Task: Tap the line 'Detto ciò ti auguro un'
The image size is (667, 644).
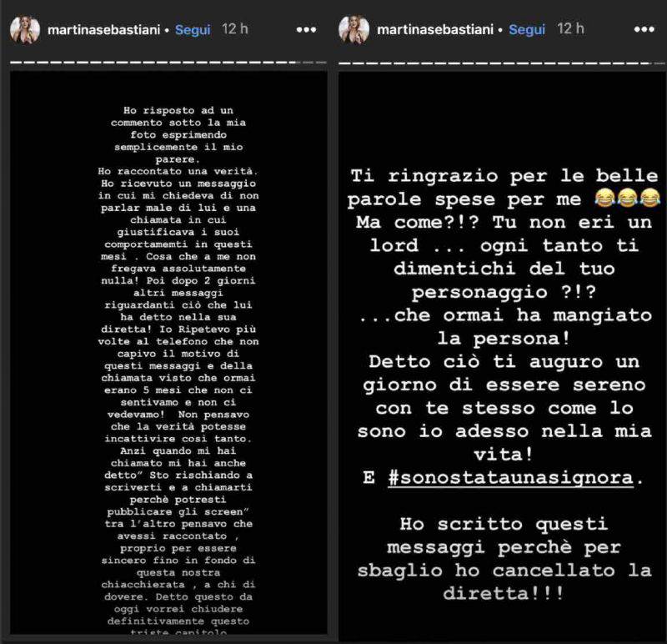Action: (504, 362)
